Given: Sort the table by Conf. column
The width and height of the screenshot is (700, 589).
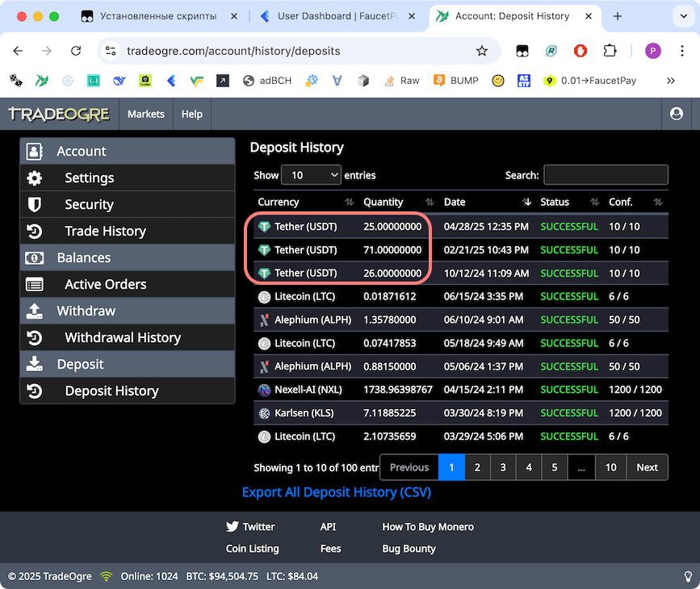Looking at the screenshot, I should [x=635, y=203].
